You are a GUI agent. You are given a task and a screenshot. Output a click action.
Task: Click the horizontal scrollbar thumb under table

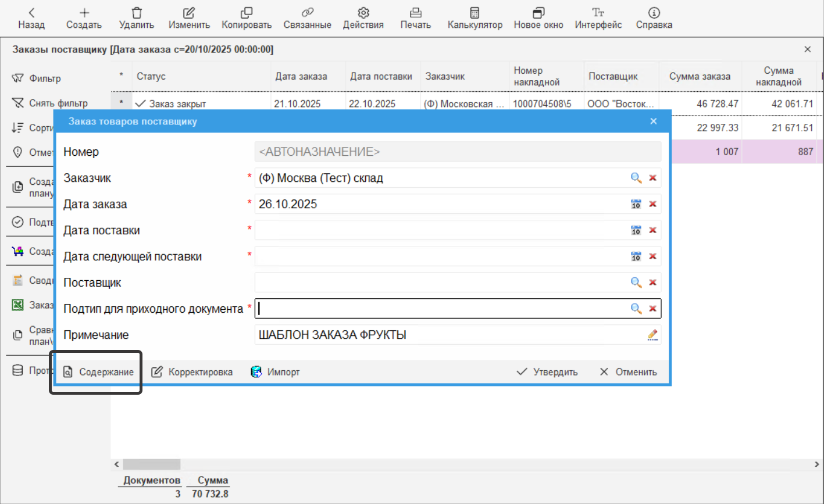(x=151, y=464)
